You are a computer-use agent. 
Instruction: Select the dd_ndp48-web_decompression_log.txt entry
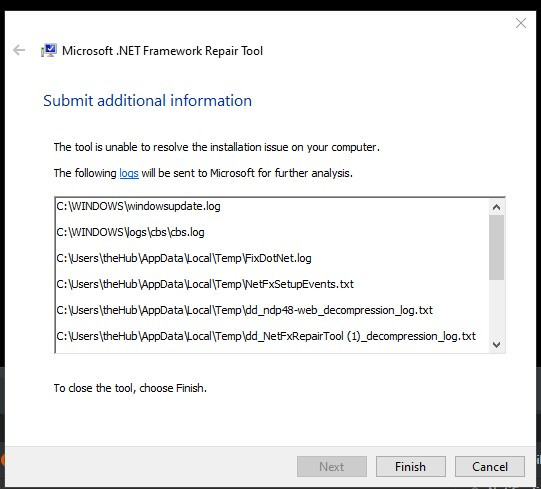tap(244, 310)
